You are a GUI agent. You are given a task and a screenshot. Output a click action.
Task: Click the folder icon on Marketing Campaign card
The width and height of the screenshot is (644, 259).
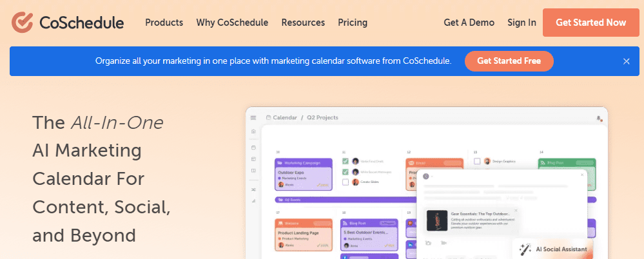pos(280,163)
